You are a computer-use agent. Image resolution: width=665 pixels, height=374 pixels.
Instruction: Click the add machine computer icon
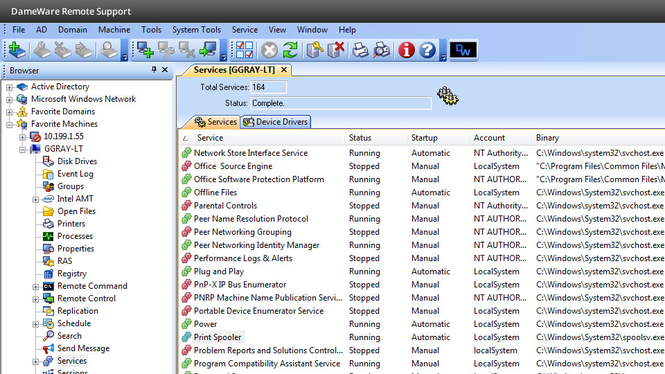coord(145,50)
